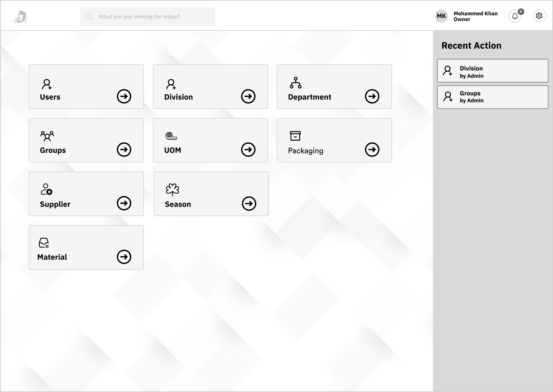Screen dimensions: 553x392
Task: Open settings gear icon
Action: (540, 16)
